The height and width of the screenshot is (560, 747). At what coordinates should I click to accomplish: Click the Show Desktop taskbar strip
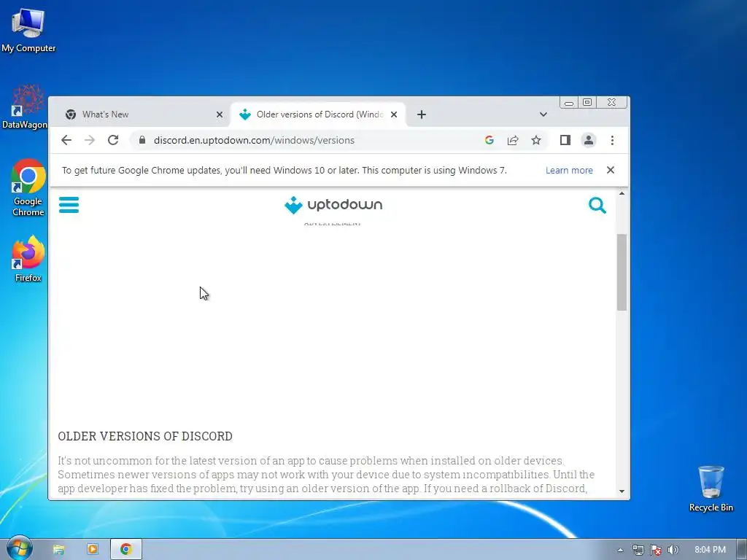pos(742,550)
